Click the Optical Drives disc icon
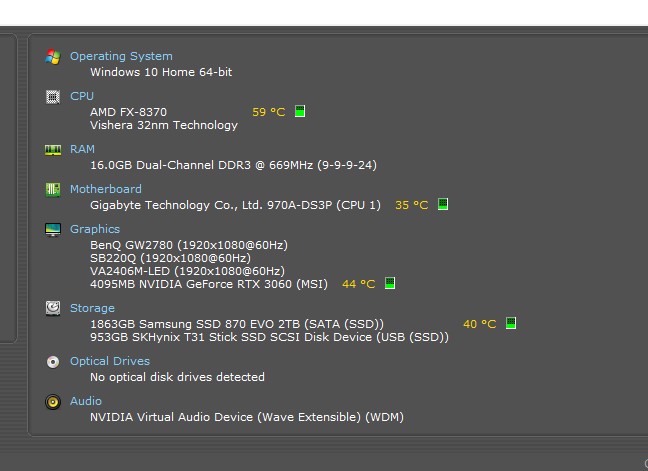 pyautogui.click(x=53, y=362)
